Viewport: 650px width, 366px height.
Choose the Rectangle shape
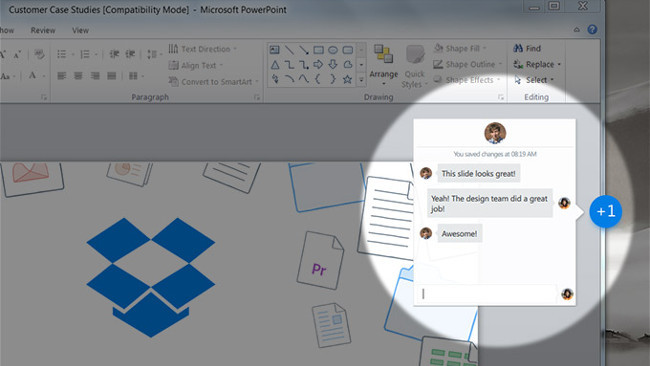[318, 50]
